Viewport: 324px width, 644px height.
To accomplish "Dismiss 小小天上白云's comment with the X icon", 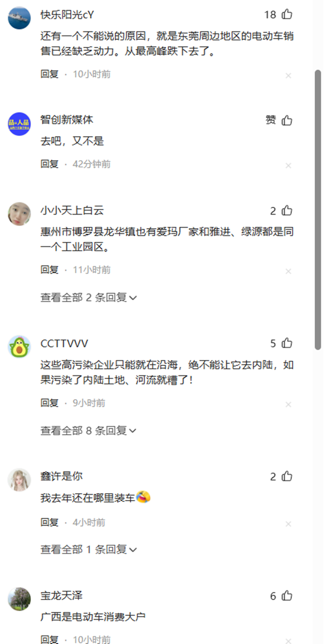I will [288, 271].
